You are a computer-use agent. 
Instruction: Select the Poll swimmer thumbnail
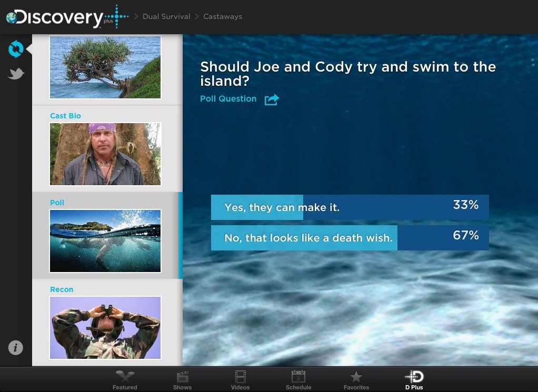[105, 240]
